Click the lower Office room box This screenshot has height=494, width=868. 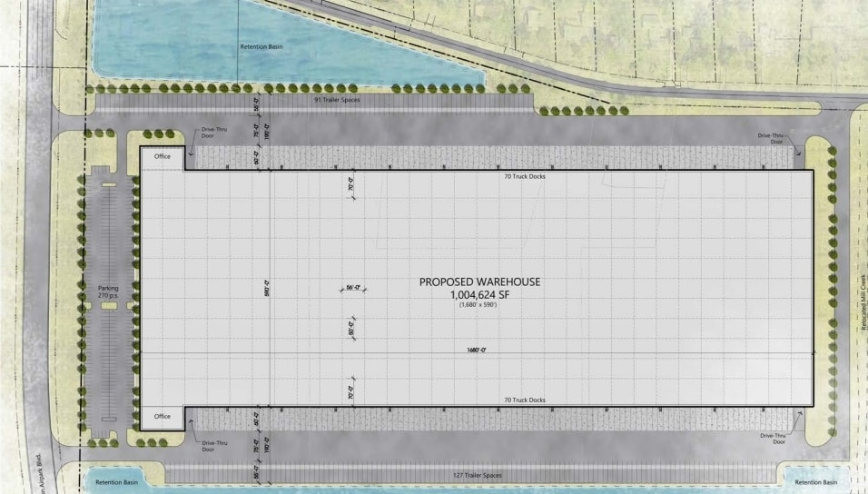coord(162,417)
